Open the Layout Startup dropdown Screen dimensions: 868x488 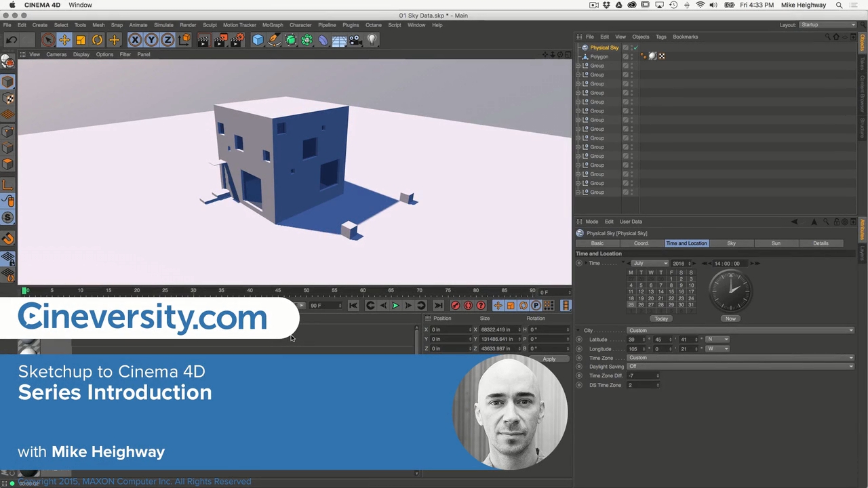point(828,25)
